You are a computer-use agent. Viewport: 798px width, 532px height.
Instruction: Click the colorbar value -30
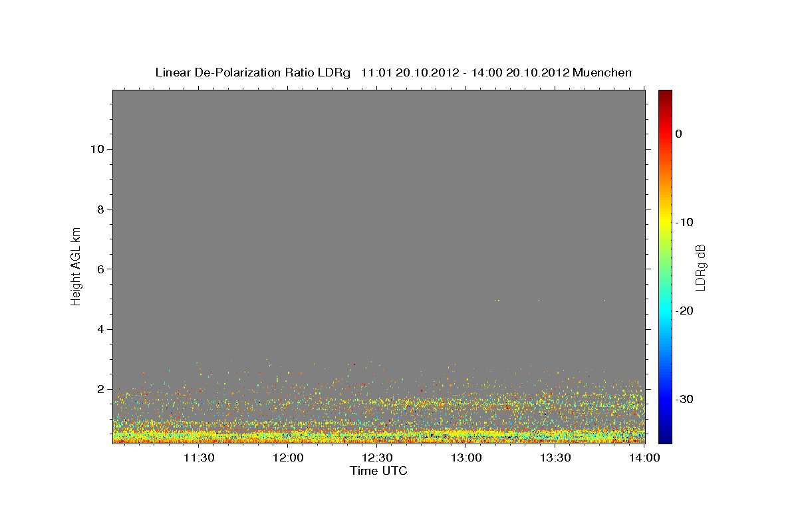[685, 399]
